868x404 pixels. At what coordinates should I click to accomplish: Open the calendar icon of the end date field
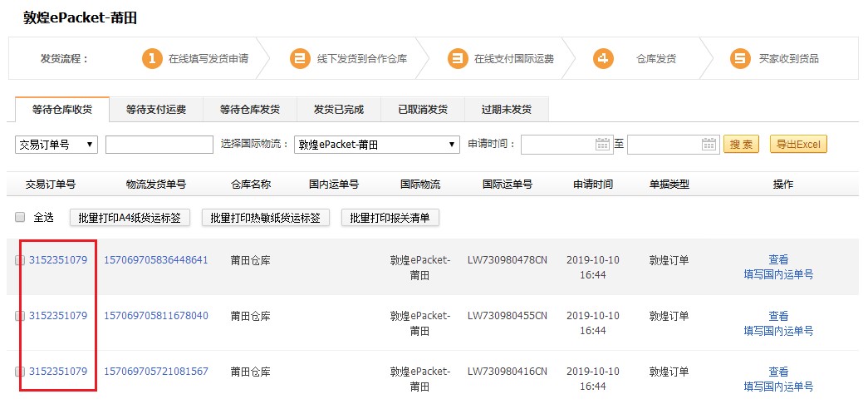click(x=709, y=144)
